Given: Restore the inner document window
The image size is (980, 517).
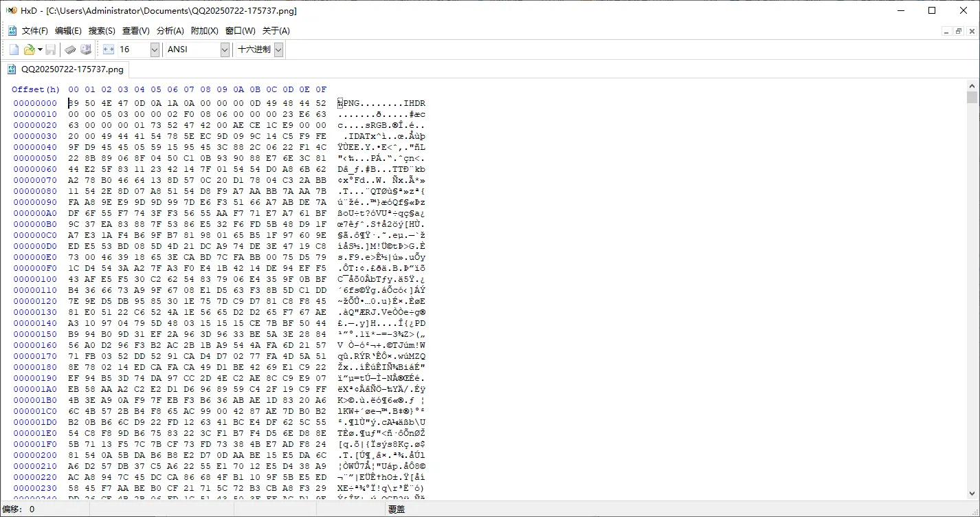Looking at the screenshot, I should (959, 31).
